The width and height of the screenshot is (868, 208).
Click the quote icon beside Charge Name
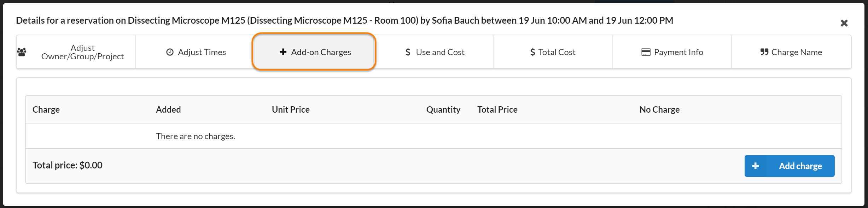pos(764,52)
